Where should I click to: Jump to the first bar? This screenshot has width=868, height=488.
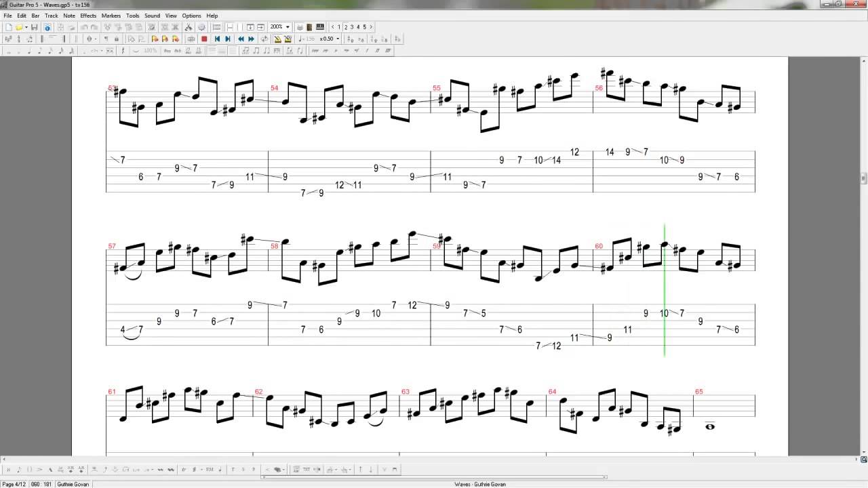[x=217, y=39]
